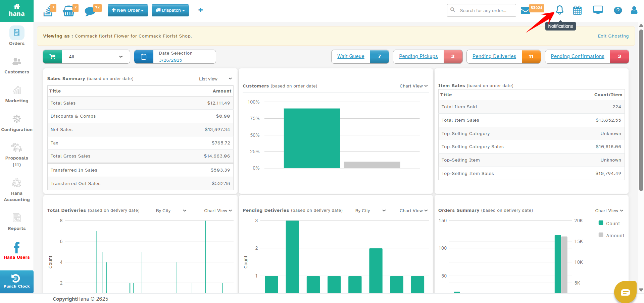644x303 pixels.
Task: Open the help question mark icon
Action: [618, 10]
